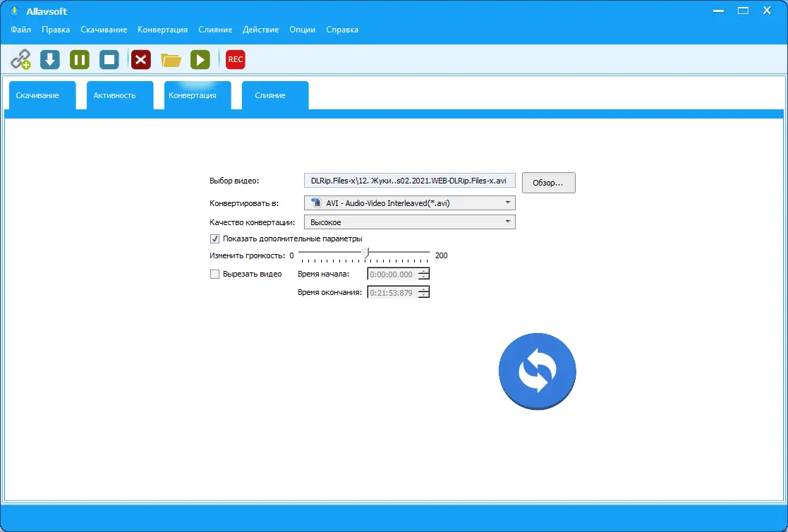Start download with the blue arrow icon

tap(50, 59)
